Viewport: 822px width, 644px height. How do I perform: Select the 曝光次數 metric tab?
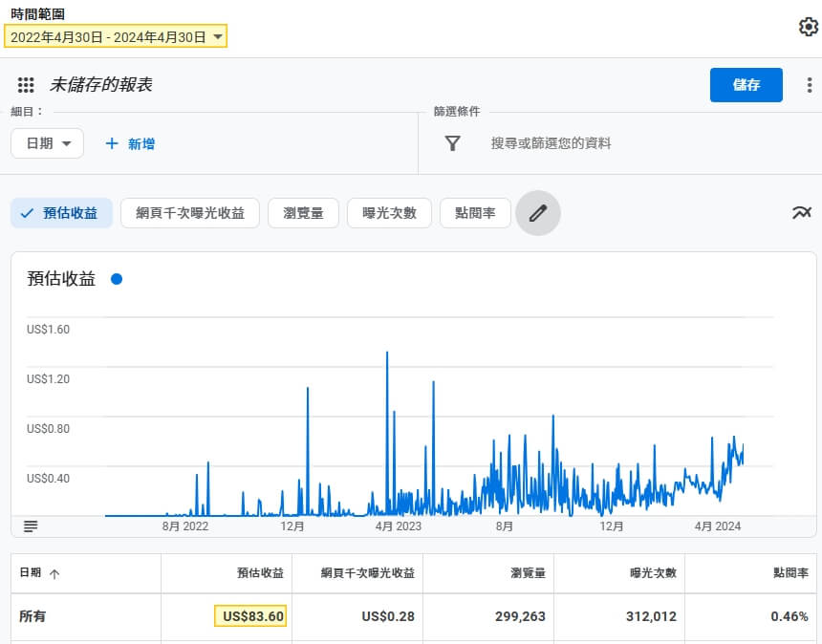(389, 213)
